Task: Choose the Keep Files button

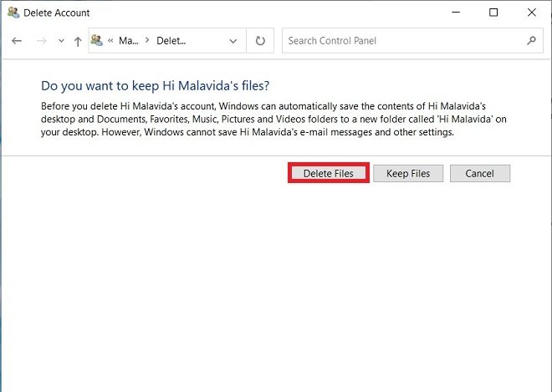Action: click(408, 174)
